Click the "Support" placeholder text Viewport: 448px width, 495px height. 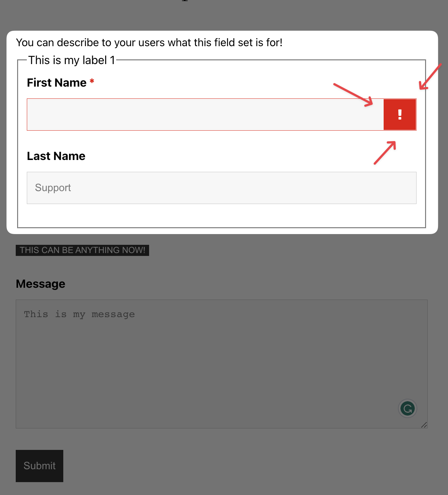pos(53,188)
